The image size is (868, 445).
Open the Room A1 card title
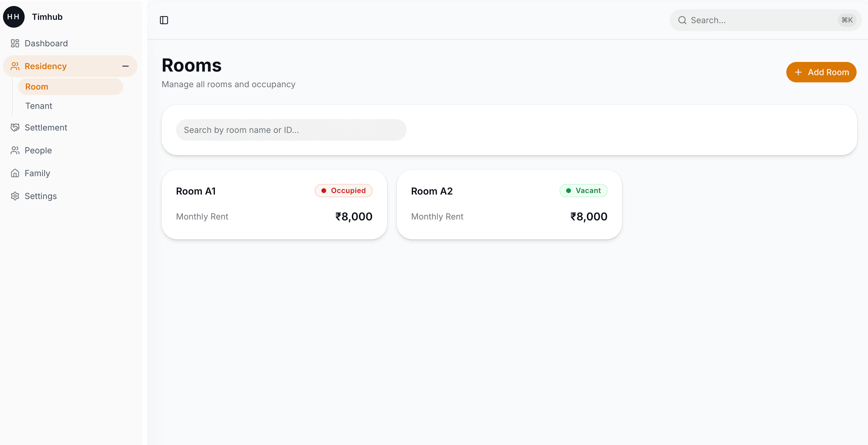(x=196, y=191)
